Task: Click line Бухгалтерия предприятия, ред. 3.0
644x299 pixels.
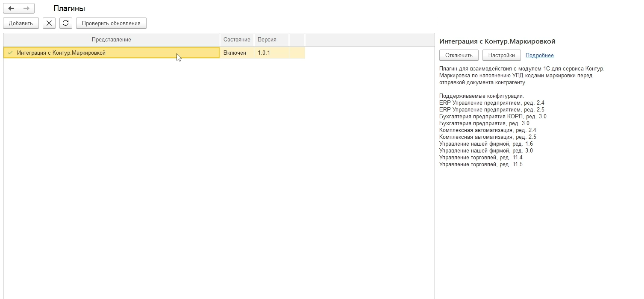Action: click(484, 123)
